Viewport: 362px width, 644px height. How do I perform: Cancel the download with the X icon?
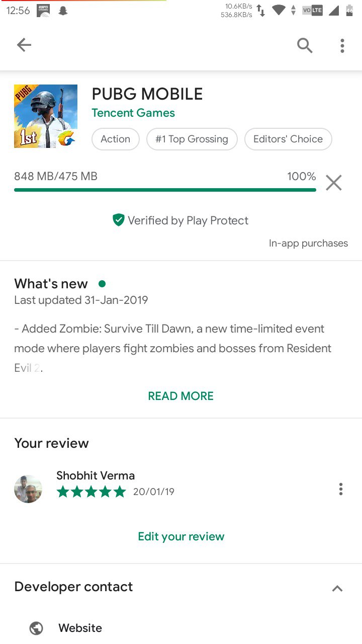(333, 183)
